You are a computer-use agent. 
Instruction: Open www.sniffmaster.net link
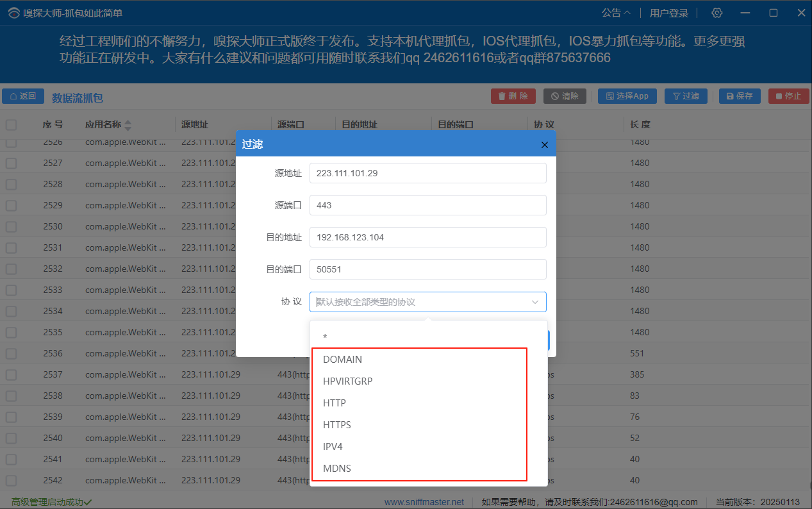[x=424, y=502]
